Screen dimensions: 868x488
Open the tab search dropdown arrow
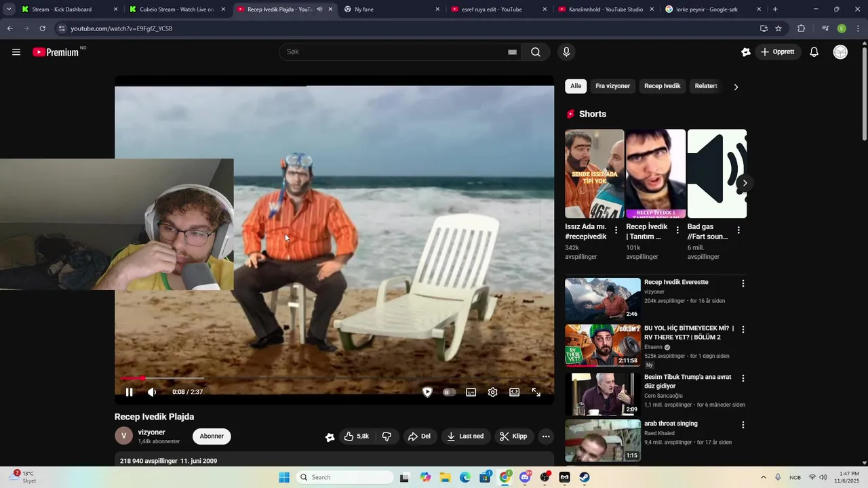[x=9, y=9]
